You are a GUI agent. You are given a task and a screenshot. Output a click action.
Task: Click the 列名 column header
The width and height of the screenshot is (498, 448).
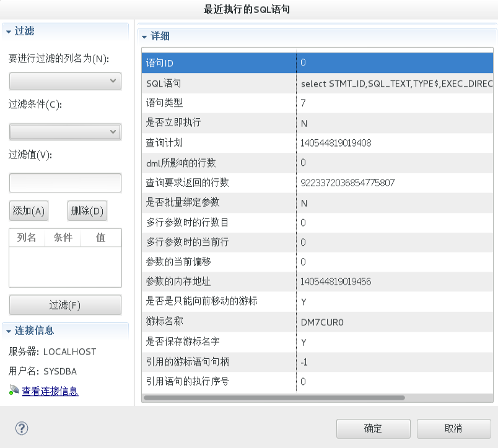point(27,238)
